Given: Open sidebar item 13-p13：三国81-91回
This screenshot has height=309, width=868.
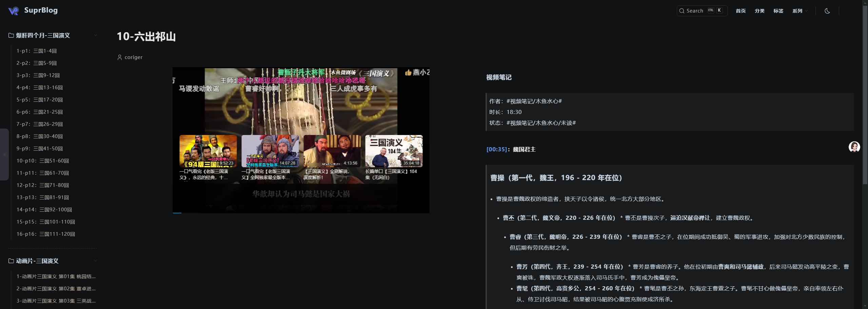Looking at the screenshot, I should [43, 197].
